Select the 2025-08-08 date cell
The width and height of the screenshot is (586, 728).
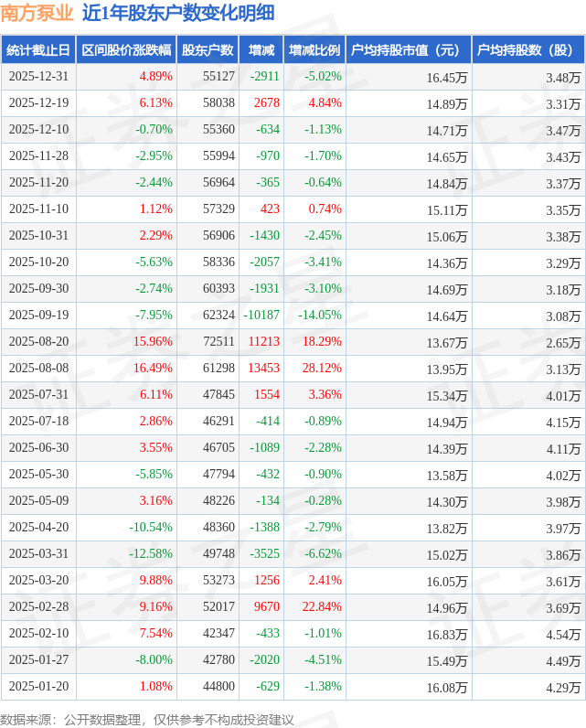(38, 369)
